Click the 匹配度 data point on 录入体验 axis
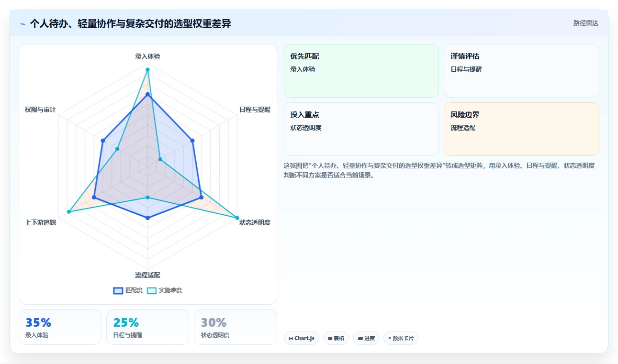 (x=147, y=94)
